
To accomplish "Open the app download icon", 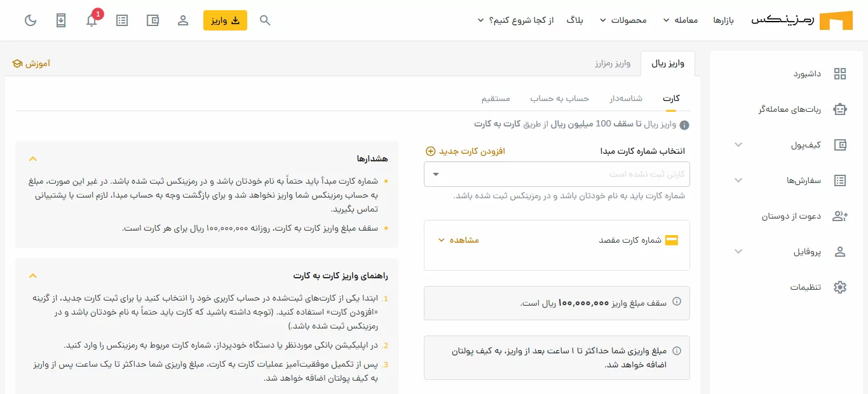I will [61, 20].
